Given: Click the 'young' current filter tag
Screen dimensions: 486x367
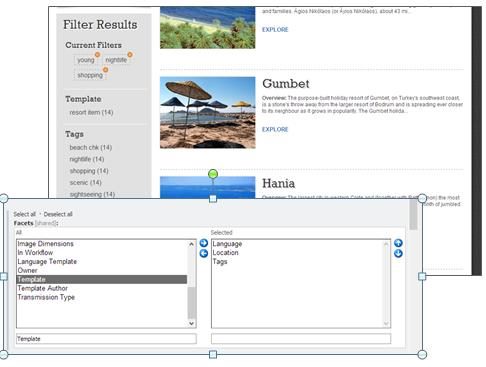Looking at the screenshot, I should (x=86, y=60).
